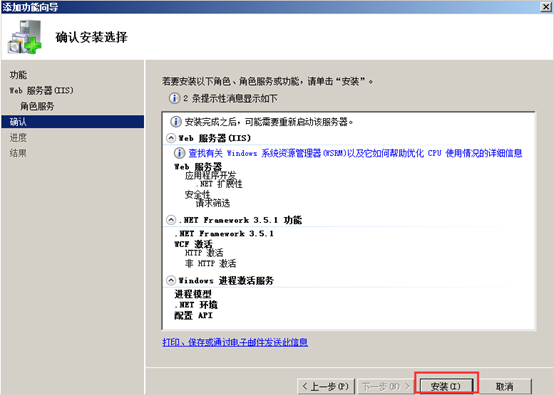This screenshot has height=395, width=554.
Task: Click the .NET 环境 entry
Action: click(x=196, y=305)
